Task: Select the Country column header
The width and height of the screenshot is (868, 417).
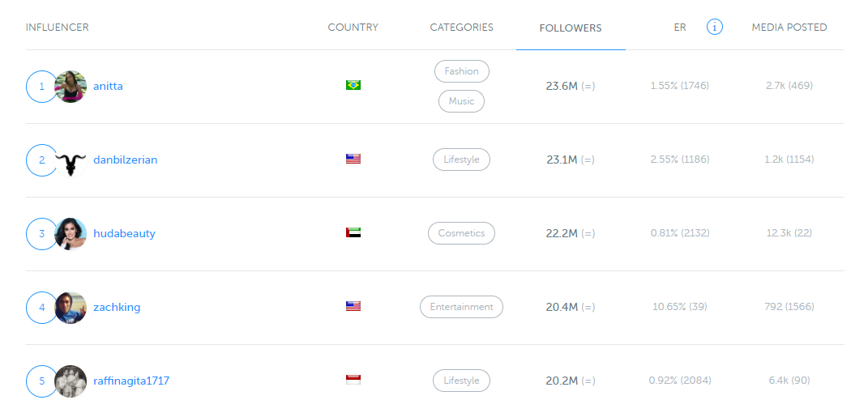Action: pos(353,27)
